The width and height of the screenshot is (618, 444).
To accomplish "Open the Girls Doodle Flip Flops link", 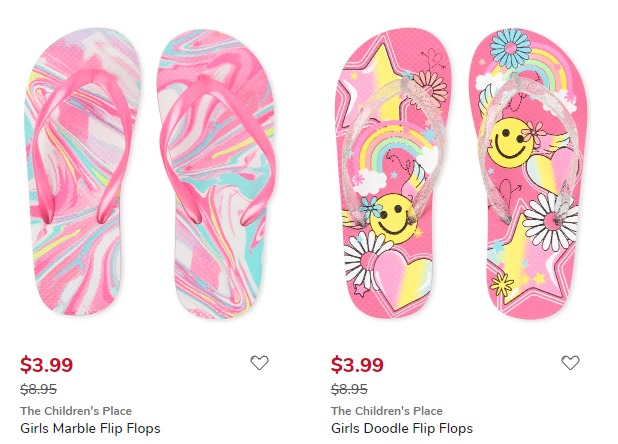I will pyautogui.click(x=402, y=428).
